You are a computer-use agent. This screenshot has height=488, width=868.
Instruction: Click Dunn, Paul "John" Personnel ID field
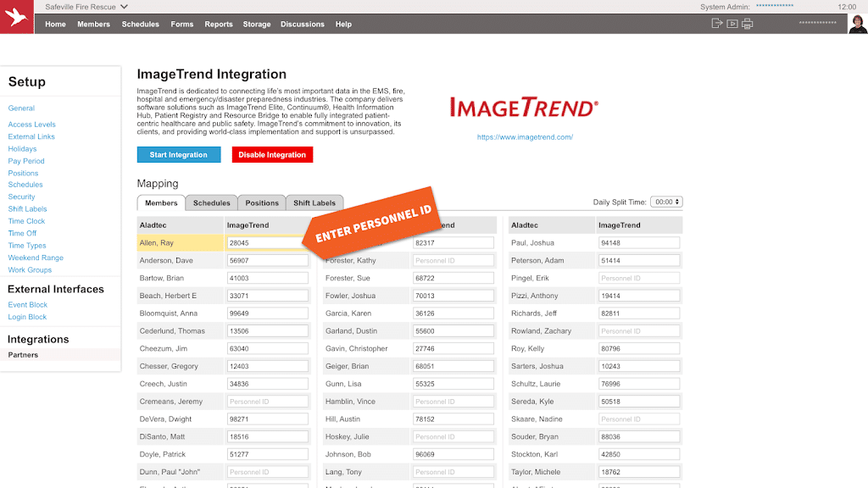click(267, 472)
